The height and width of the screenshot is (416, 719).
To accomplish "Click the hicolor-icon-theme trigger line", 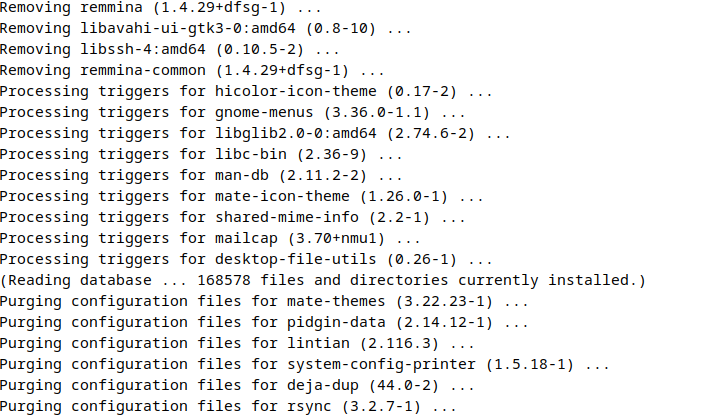I will click(246, 92).
